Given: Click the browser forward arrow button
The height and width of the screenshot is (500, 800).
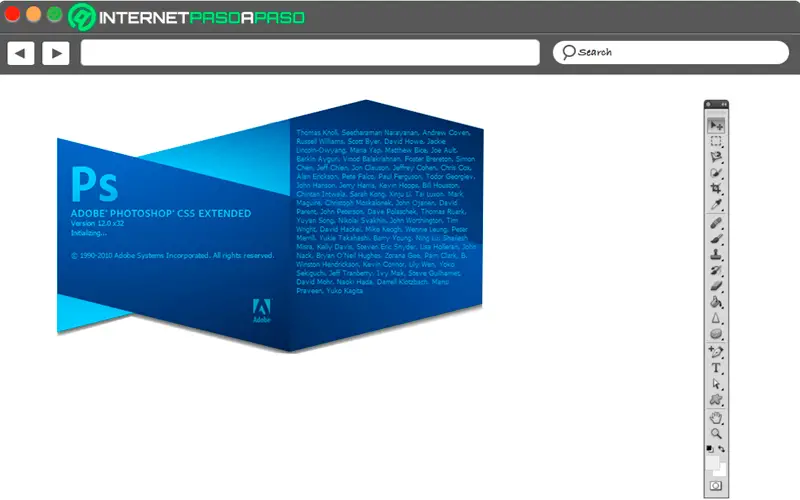Looking at the screenshot, I should (56, 53).
